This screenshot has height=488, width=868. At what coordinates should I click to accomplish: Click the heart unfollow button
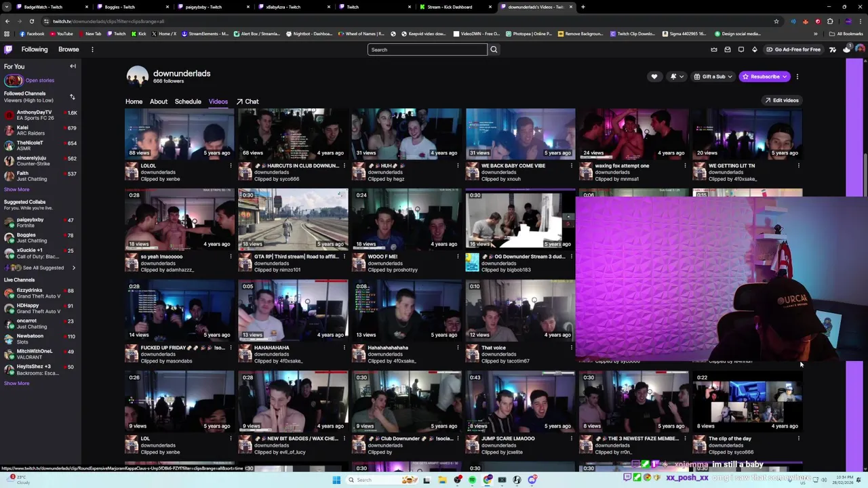pyautogui.click(x=654, y=77)
